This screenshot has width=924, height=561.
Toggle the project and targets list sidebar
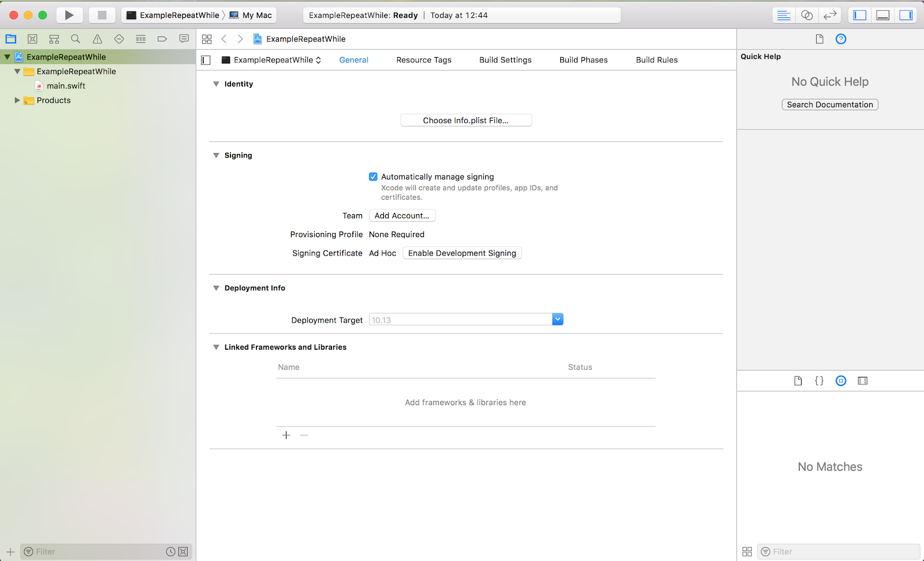[x=206, y=60]
